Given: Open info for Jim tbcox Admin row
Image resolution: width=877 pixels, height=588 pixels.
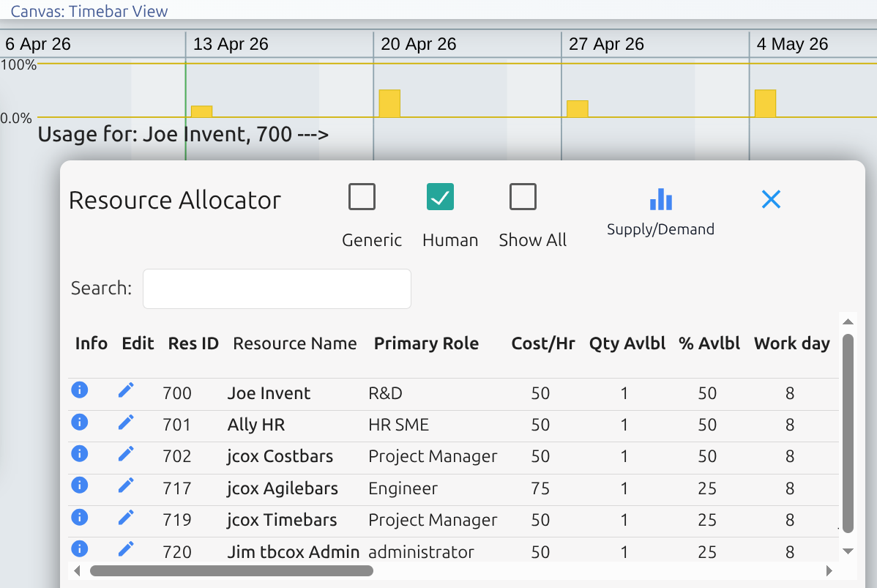Looking at the screenshot, I should pos(79,549).
